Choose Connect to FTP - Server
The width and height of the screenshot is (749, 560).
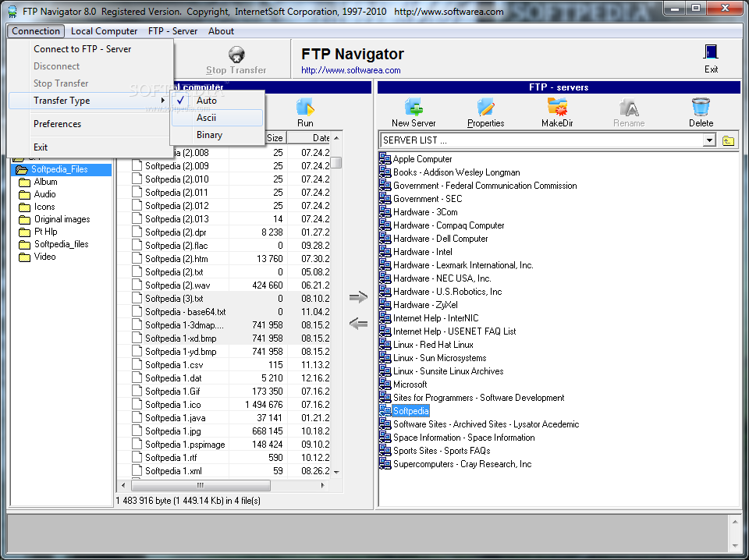click(x=90, y=48)
